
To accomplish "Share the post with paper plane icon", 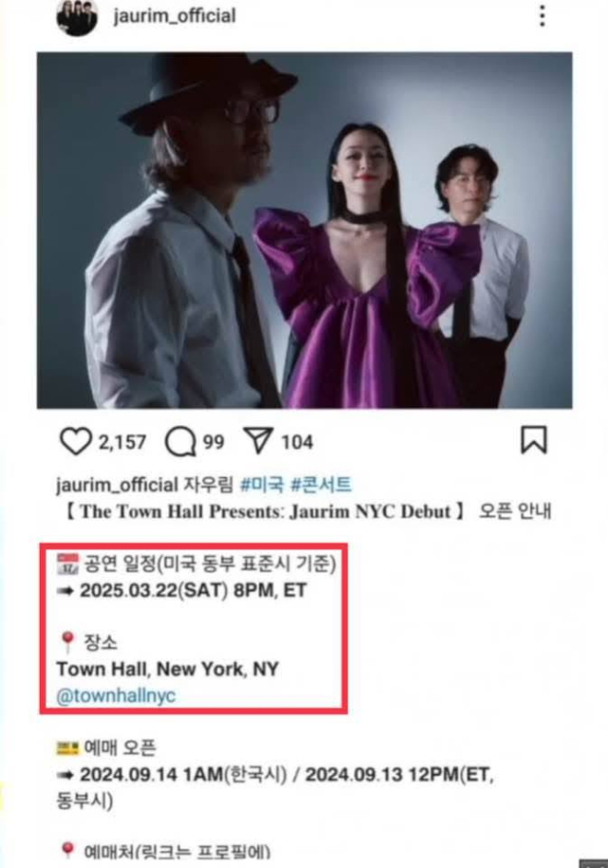I will 257,440.
